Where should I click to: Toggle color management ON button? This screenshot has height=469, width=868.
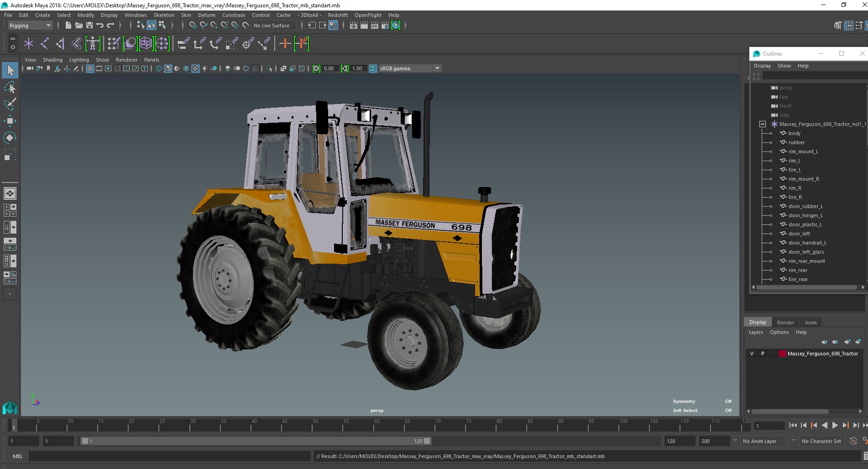point(373,68)
